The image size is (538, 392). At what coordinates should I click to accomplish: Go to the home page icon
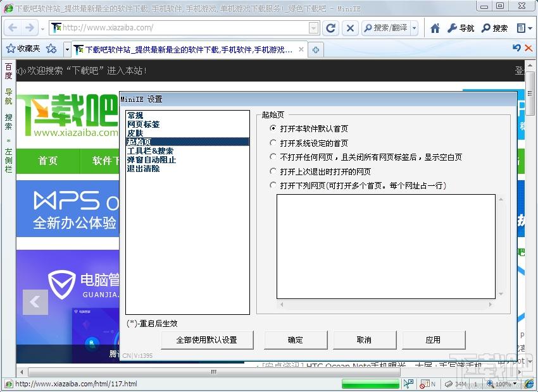pos(435,28)
